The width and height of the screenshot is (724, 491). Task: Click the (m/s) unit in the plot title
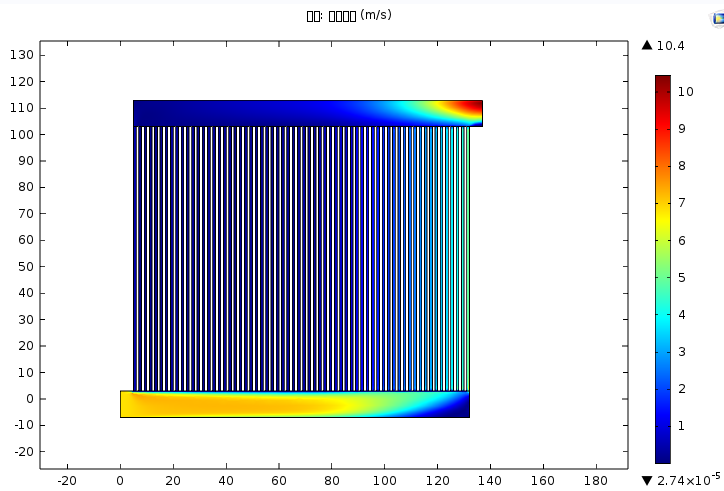coord(376,15)
